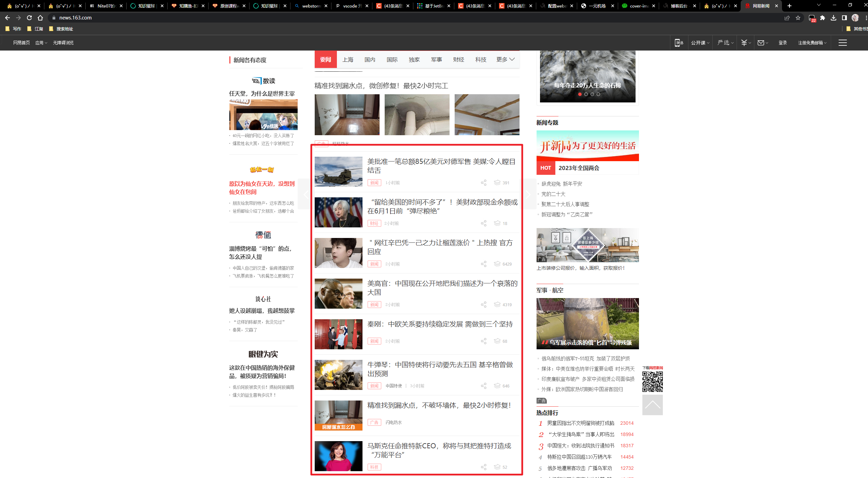Share the 85亿美元对德军售 article
Image resolution: width=868 pixels, height=478 pixels.
[483, 183]
